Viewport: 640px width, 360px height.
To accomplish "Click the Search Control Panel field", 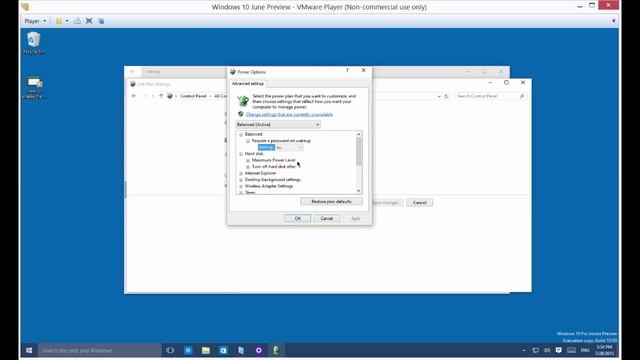I will (490, 96).
